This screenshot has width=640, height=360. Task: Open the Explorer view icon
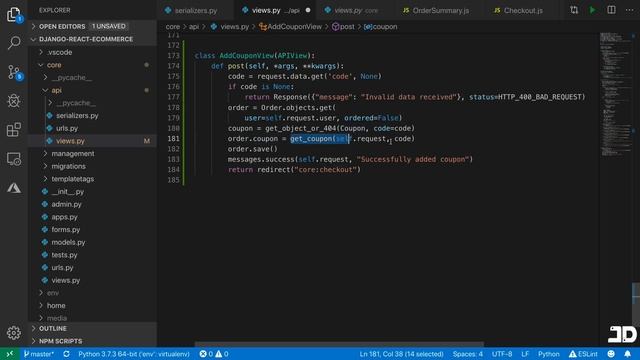(x=13, y=15)
